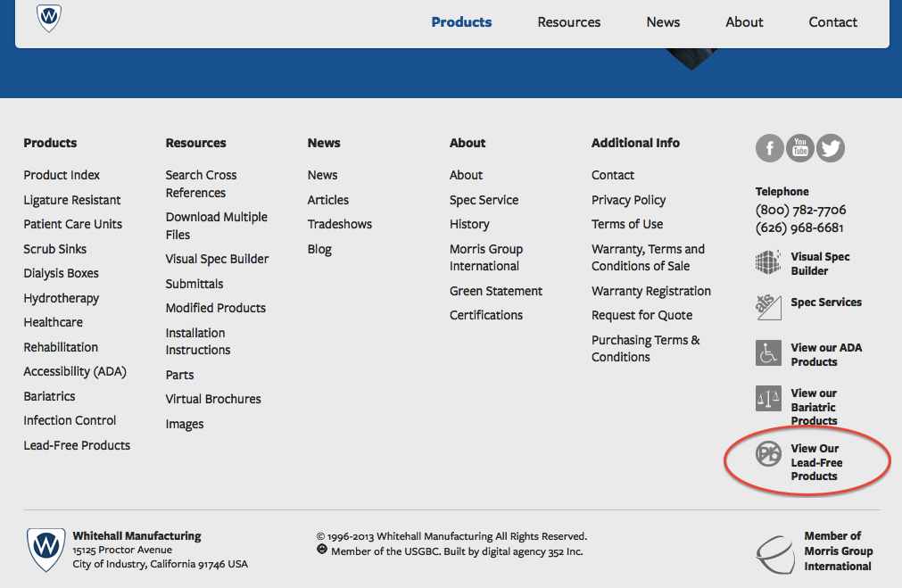Open the About link under About column
902x588 pixels.
pyautogui.click(x=466, y=175)
